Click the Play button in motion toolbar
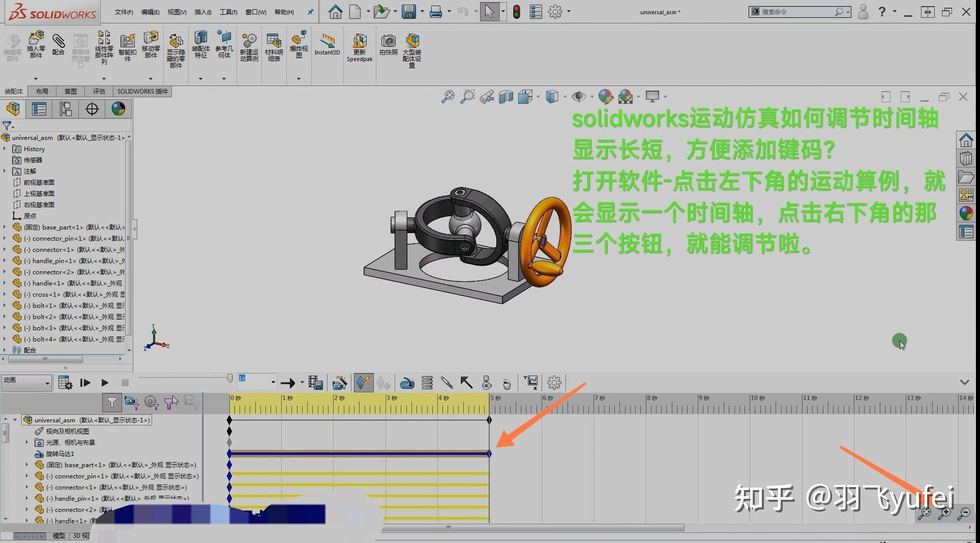The width and height of the screenshot is (980, 543). click(105, 383)
